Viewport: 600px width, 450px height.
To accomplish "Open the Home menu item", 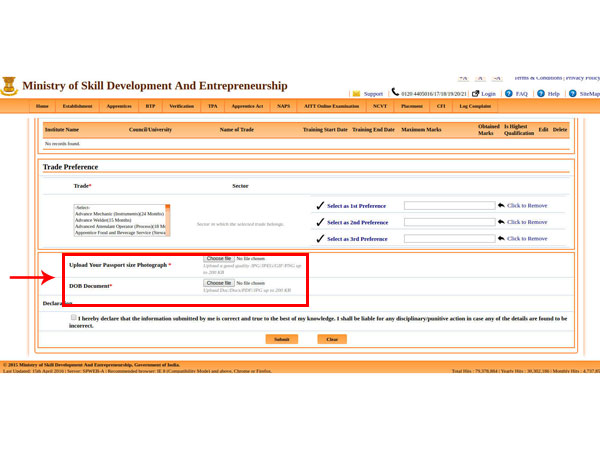I will point(42,106).
